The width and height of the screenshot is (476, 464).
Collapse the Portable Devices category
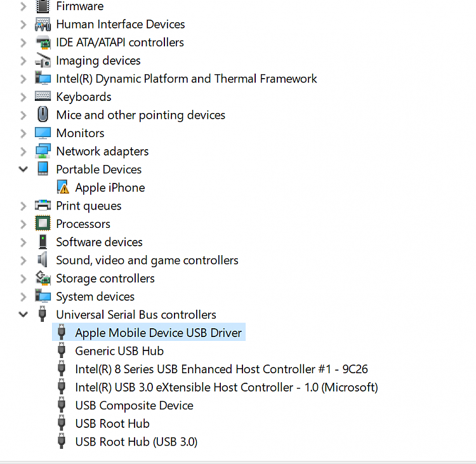click(x=23, y=169)
